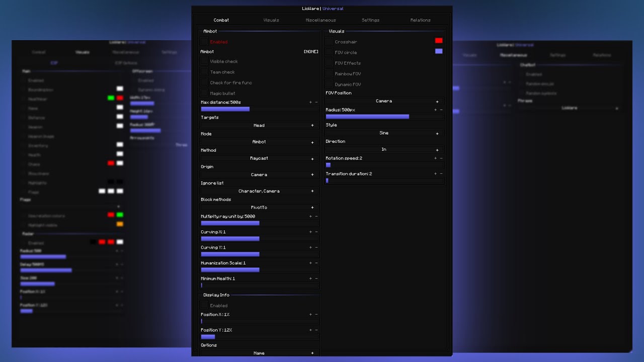Image resolution: width=644 pixels, height=362 pixels.
Task: Increase Position X with its plus button
Action: [x=310, y=315]
